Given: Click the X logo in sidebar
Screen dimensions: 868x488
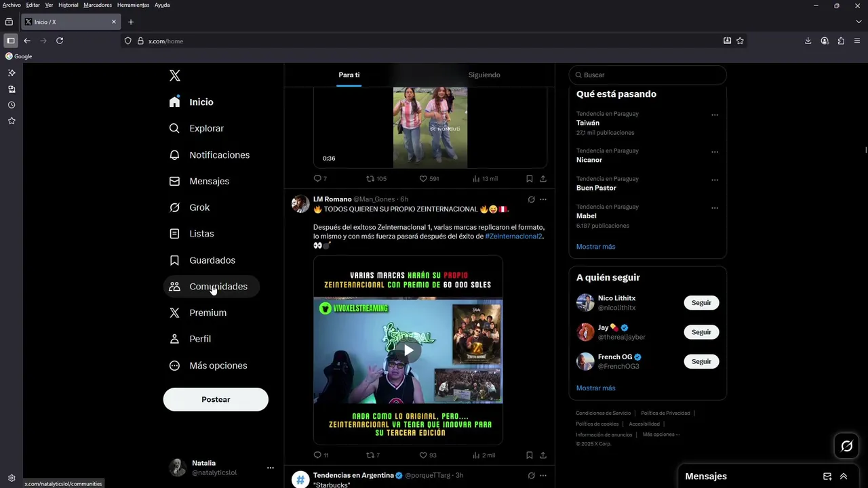Looking at the screenshot, I should pos(175,75).
